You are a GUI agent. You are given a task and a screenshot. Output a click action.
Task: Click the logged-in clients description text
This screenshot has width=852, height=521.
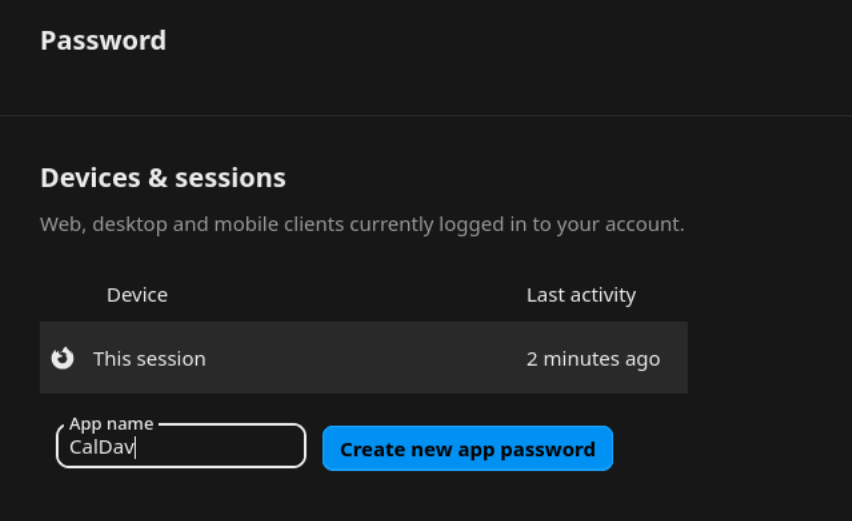[362, 224]
